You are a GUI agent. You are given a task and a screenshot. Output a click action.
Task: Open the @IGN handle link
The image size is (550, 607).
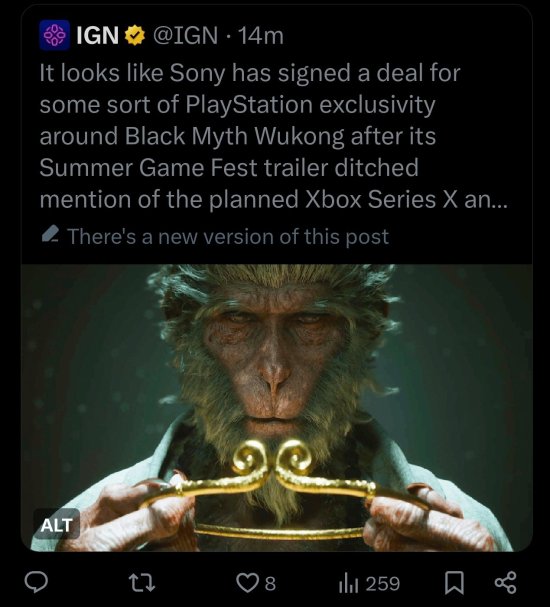[x=185, y=35]
